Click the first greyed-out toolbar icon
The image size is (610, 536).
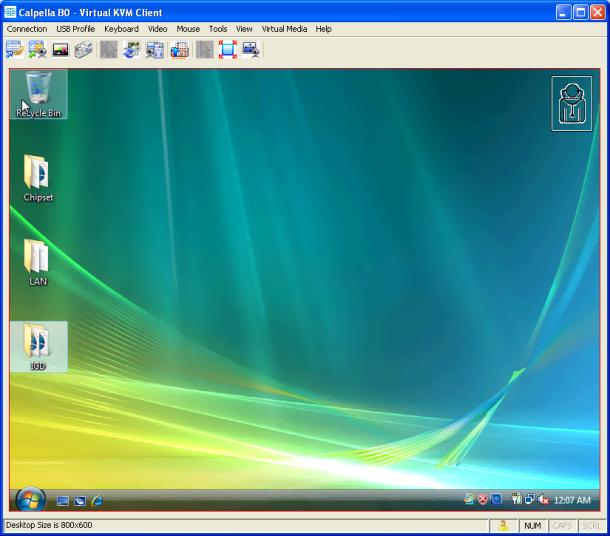pos(109,50)
